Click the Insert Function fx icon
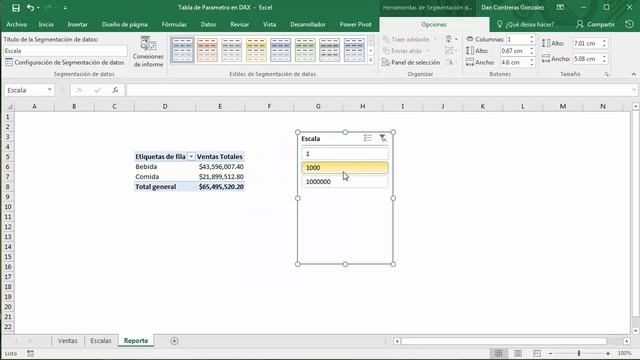The width and height of the screenshot is (640, 360). 116,90
